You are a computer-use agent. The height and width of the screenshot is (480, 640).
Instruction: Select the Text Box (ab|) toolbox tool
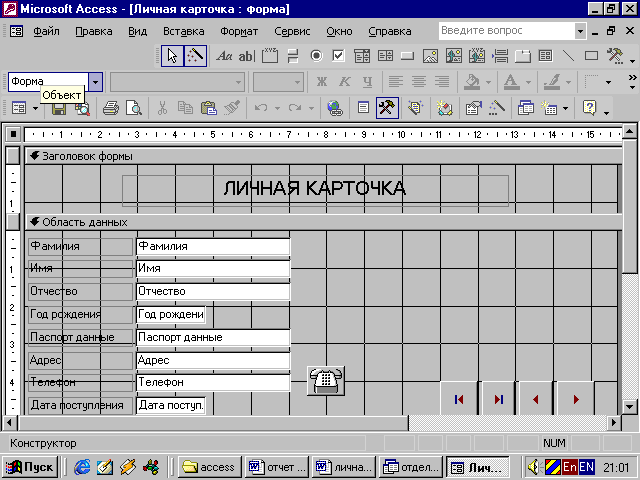[245, 56]
